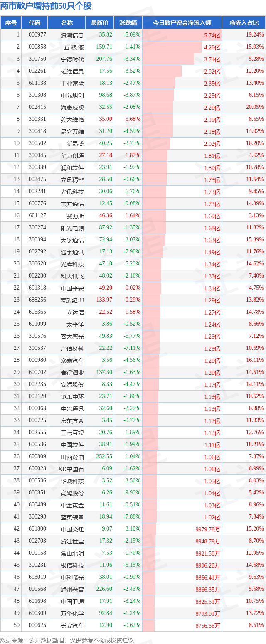The image size is (266, 644).
Task: Select stock name 光库科技
Action: click(73, 264)
